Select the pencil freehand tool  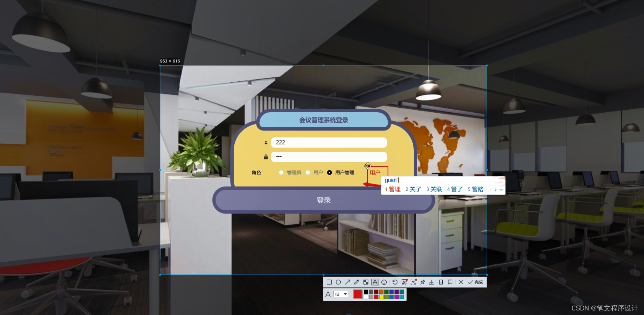click(x=356, y=282)
